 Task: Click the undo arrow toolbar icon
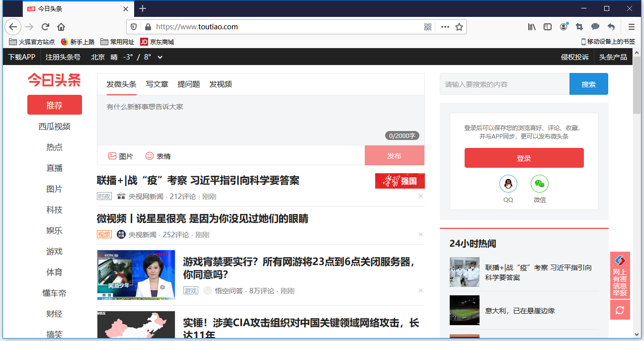point(611,27)
